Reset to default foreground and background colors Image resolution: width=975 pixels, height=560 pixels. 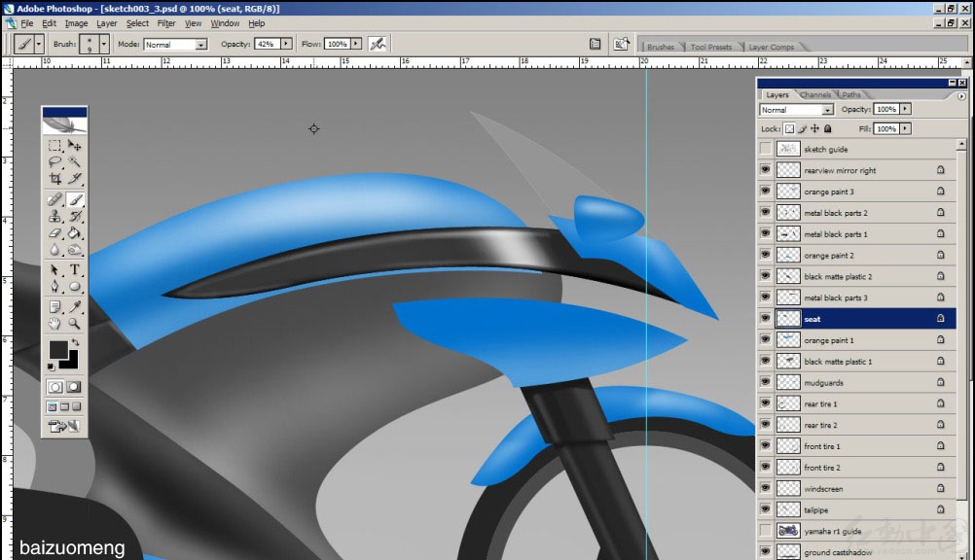pos(51,367)
